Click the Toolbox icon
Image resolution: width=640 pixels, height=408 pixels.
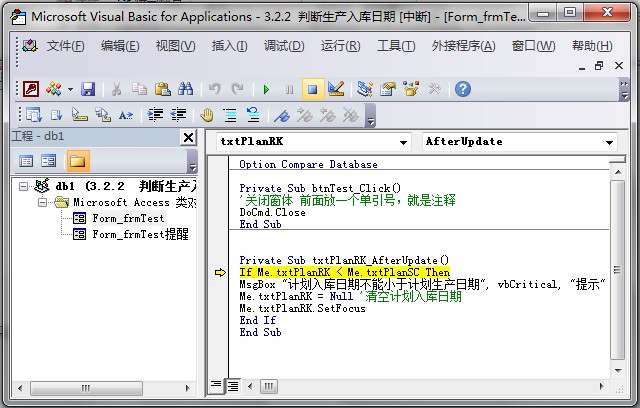[x=434, y=89]
